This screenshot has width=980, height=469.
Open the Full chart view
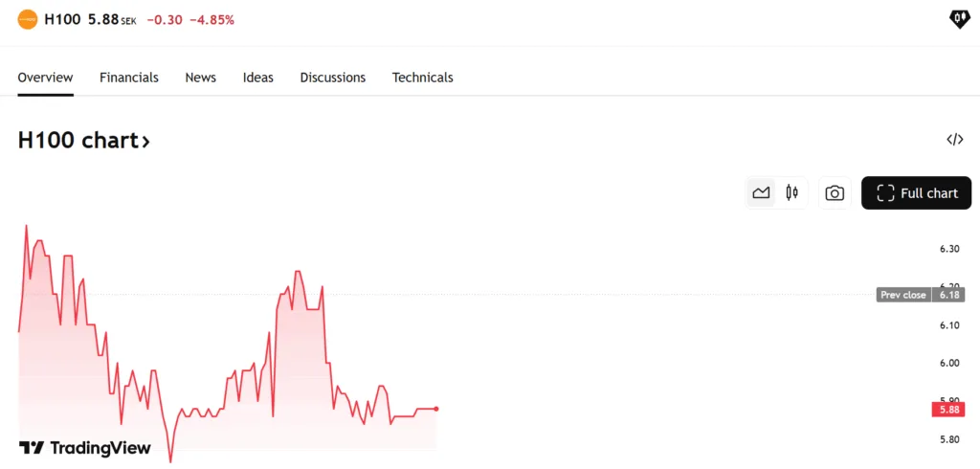pyautogui.click(x=916, y=193)
